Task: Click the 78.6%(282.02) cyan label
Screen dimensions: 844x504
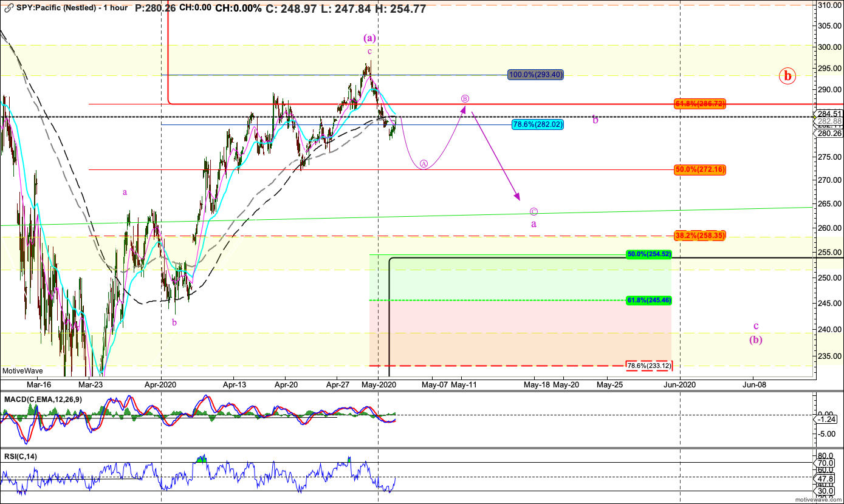Action: click(537, 124)
